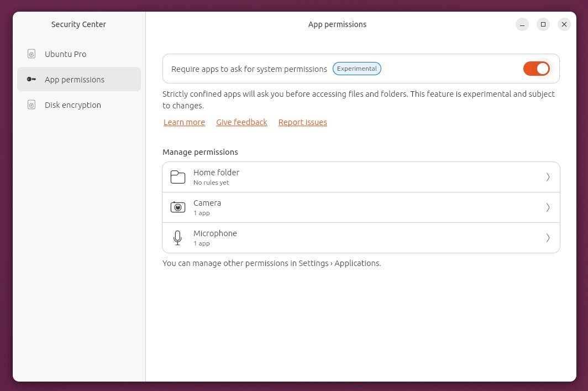Select App permissions in sidebar
This screenshot has width=588, height=391.
click(74, 80)
